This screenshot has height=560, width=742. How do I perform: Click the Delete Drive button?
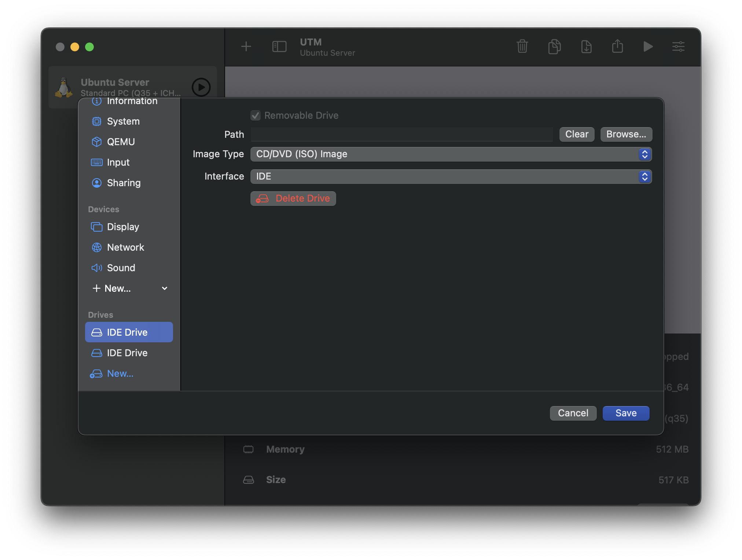coord(293,199)
